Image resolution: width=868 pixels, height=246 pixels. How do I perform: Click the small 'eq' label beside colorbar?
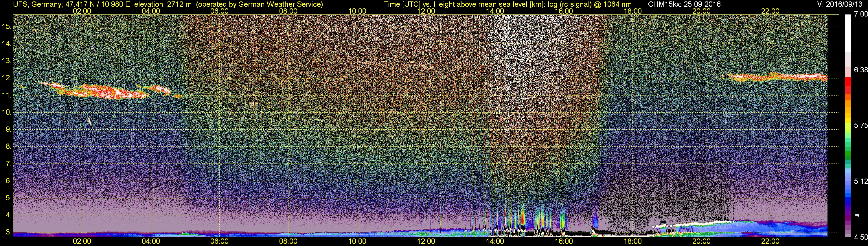click(857, 215)
